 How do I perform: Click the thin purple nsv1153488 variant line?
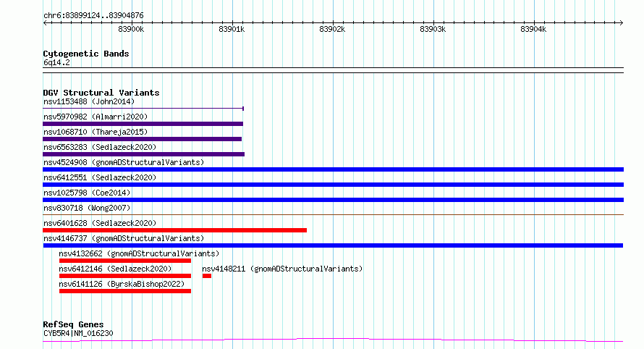click(143, 109)
